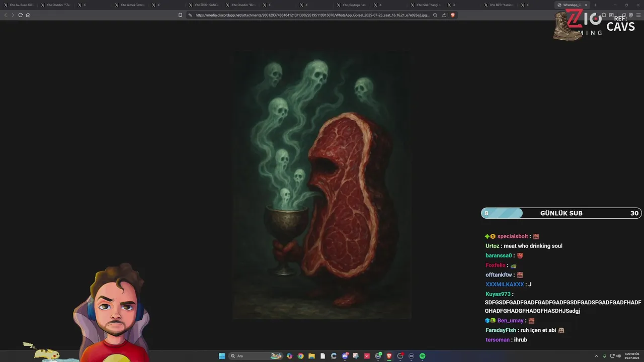Reload the page with the refresh icon

tap(20, 15)
